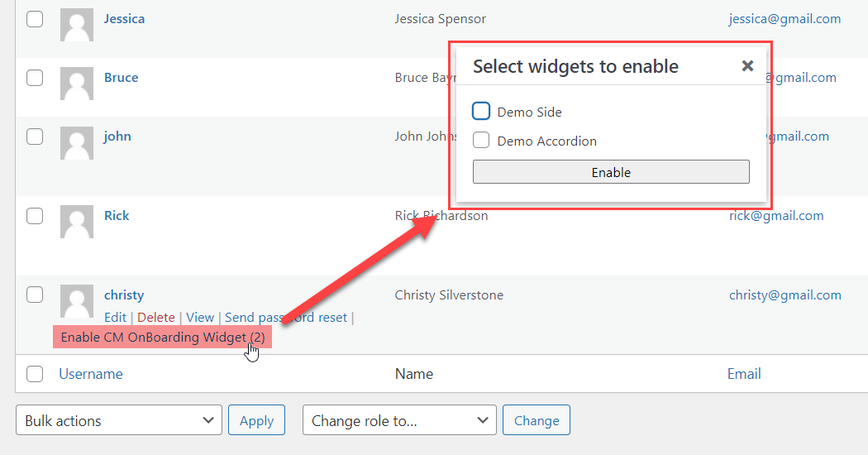Delete user christy via row link
Image resolution: width=868 pixels, height=455 pixels.
[x=156, y=318]
